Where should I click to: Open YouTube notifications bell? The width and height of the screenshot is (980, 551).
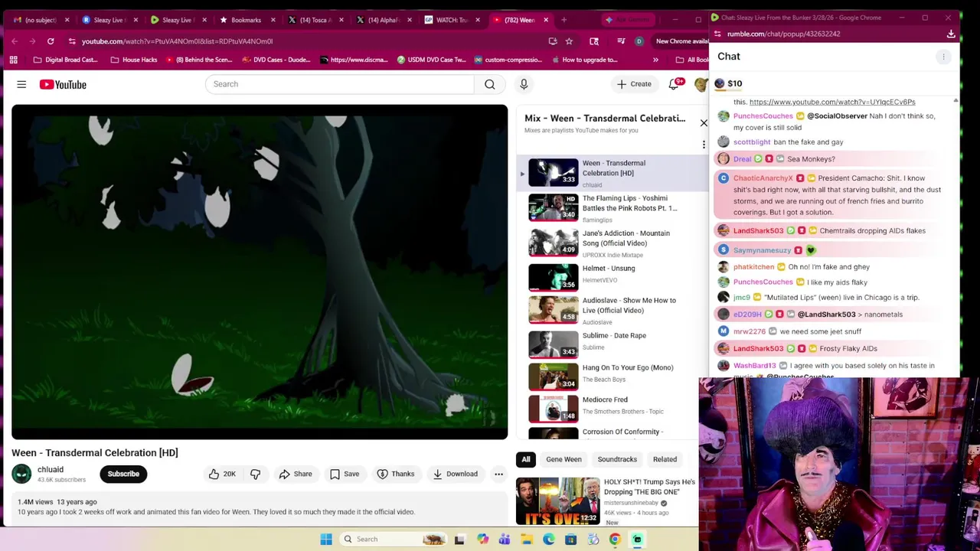(x=674, y=84)
